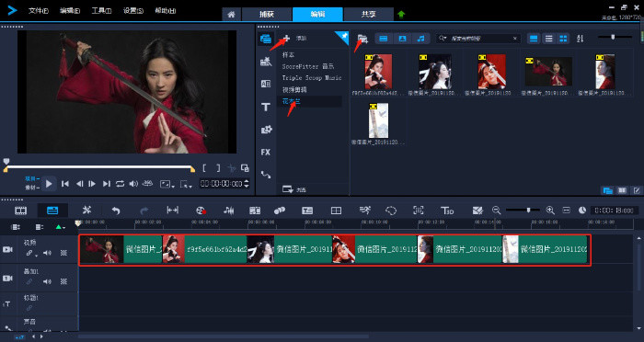The width and height of the screenshot is (644, 342).
Task: Sort library clips with sort icon
Action: [580, 39]
